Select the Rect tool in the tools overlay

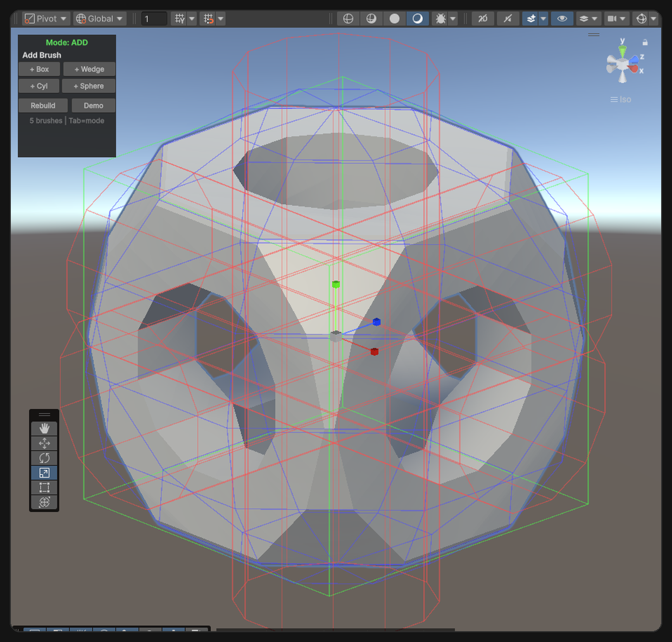tap(44, 487)
